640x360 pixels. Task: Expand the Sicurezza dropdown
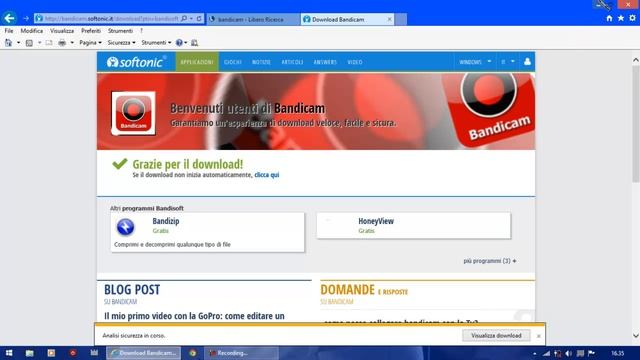[121, 42]
